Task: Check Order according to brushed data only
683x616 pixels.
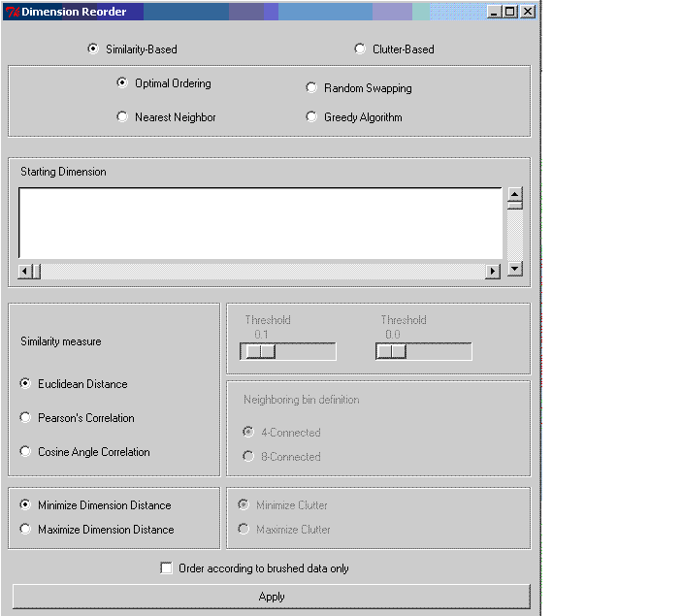Action: pos(167,568)
